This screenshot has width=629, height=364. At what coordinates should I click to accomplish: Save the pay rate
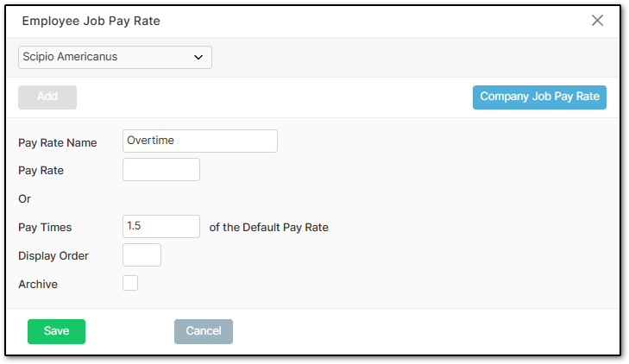click(56, 331)
